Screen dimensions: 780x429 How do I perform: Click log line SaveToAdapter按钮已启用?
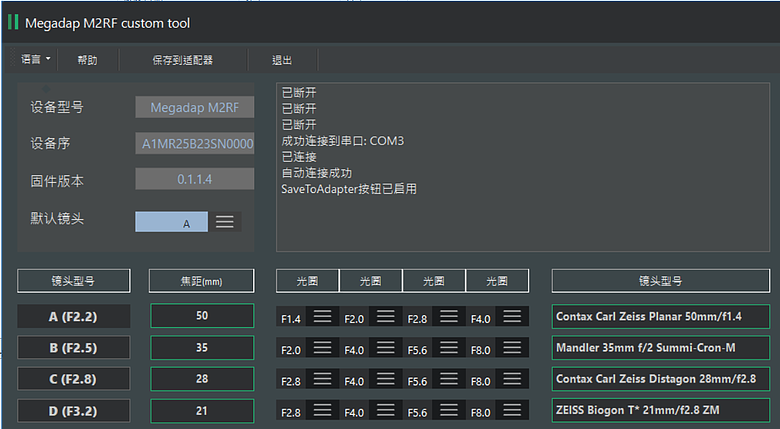tap(349, 189)
